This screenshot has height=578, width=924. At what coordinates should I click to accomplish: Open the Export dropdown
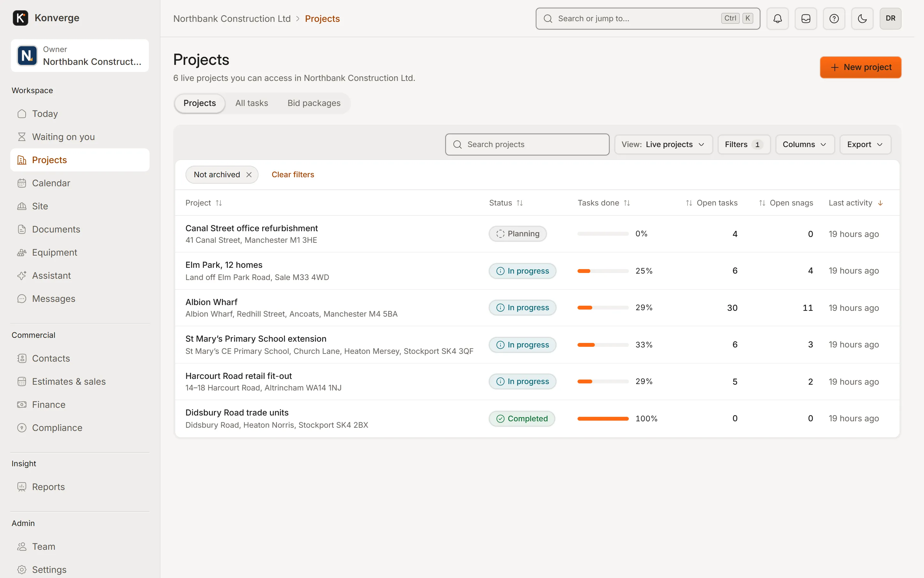coord(865,144)
